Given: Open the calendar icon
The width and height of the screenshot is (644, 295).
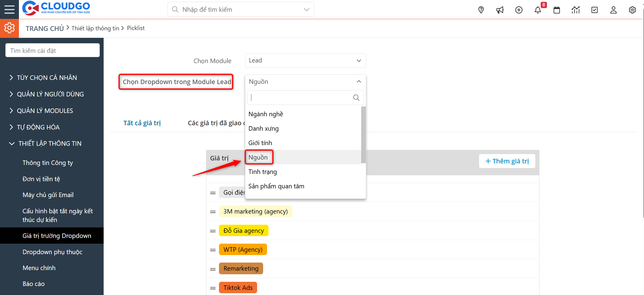Looking at the screenshot, I should (x=557, y=10).
